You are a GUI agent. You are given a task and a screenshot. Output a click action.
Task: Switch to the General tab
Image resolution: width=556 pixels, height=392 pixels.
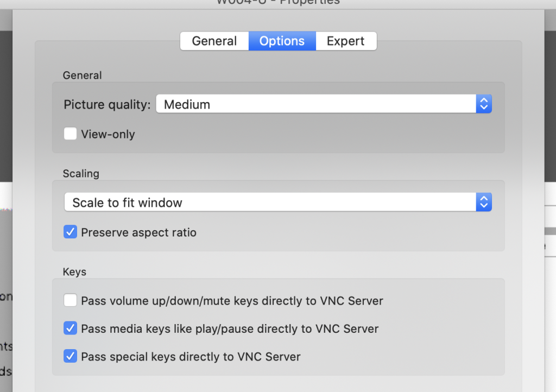214,41
